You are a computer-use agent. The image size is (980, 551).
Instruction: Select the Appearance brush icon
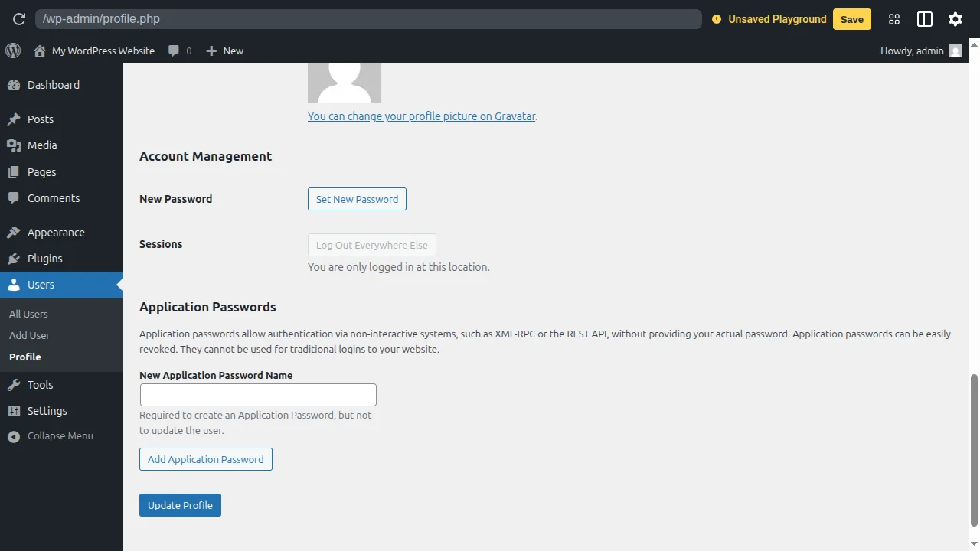pyautogui.click(x=14, y=232)
